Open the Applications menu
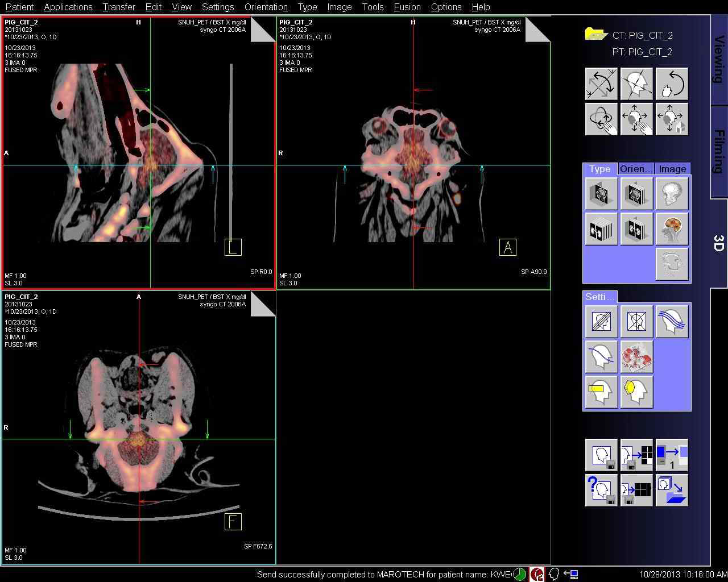The height and width of the screenshot is (582, 728). coord(68,7)
